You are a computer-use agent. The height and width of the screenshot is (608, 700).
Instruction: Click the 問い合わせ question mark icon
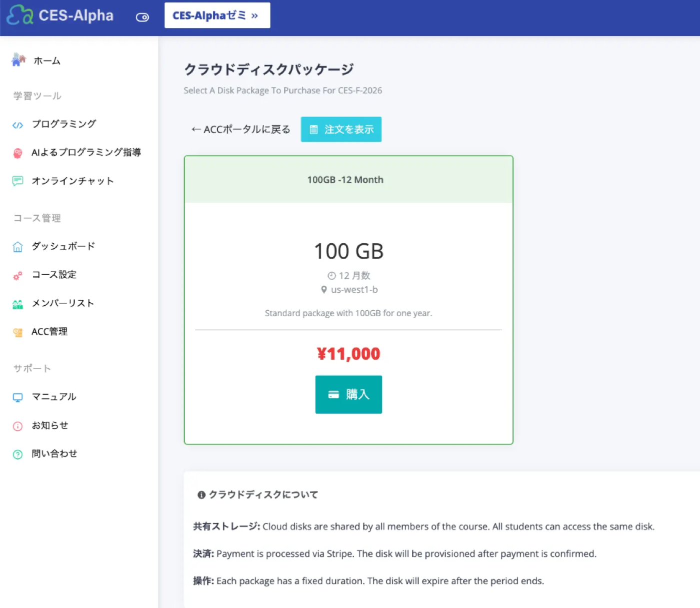point(17,454)
